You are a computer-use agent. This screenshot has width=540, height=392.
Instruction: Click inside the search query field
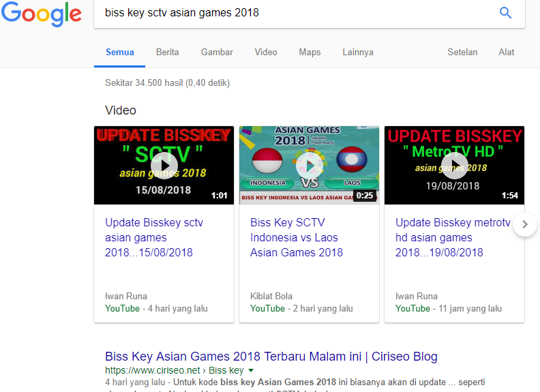coord(293,13)
